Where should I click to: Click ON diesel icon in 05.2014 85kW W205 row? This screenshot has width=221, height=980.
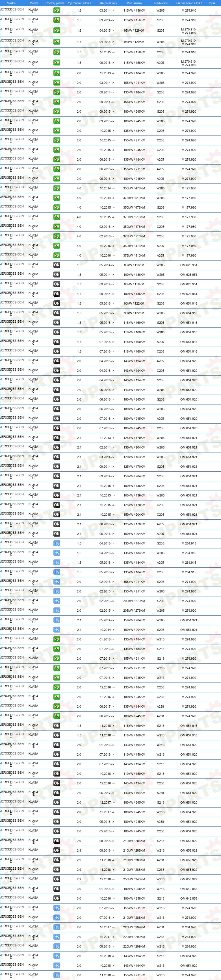pos(57,265)
